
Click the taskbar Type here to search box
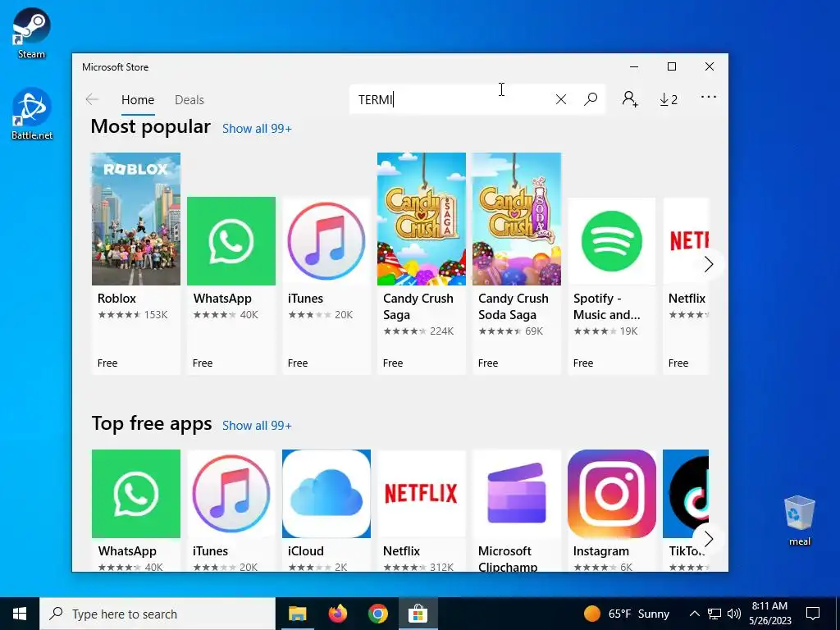(x=157, y=614)
